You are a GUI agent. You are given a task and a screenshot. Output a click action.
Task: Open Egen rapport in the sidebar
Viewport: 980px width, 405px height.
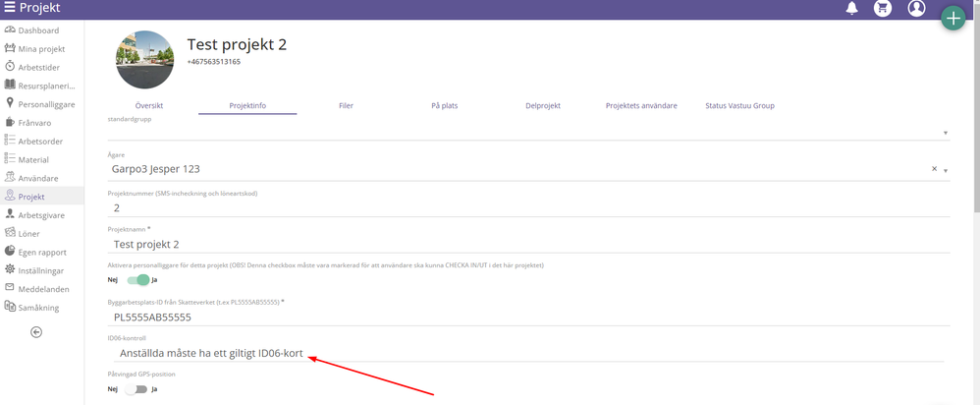pyautogui.click(x=42, y=253)
